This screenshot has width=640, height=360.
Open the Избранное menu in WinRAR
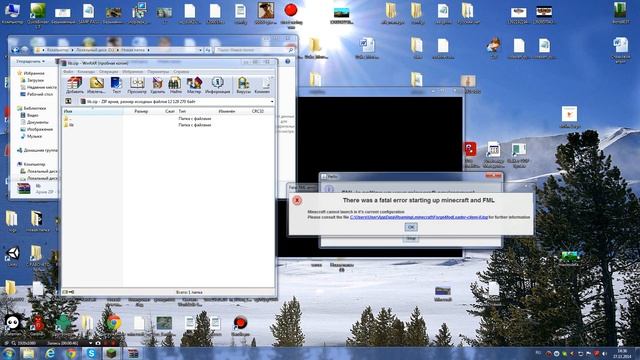[132, 71]
